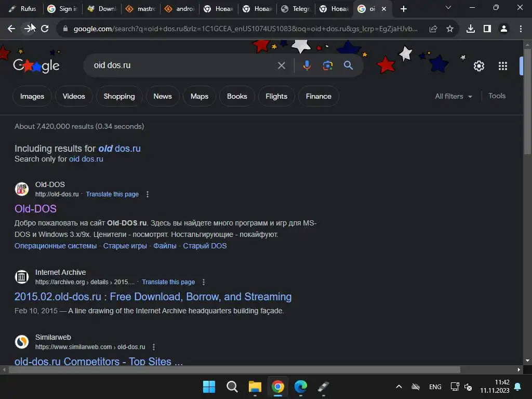532x399 pixels.
Task: Filter results by News
Action: (x=163, y=96)
